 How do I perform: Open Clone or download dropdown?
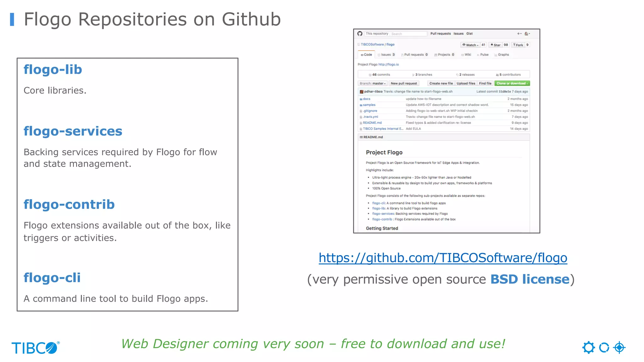[x=512, y=83]
